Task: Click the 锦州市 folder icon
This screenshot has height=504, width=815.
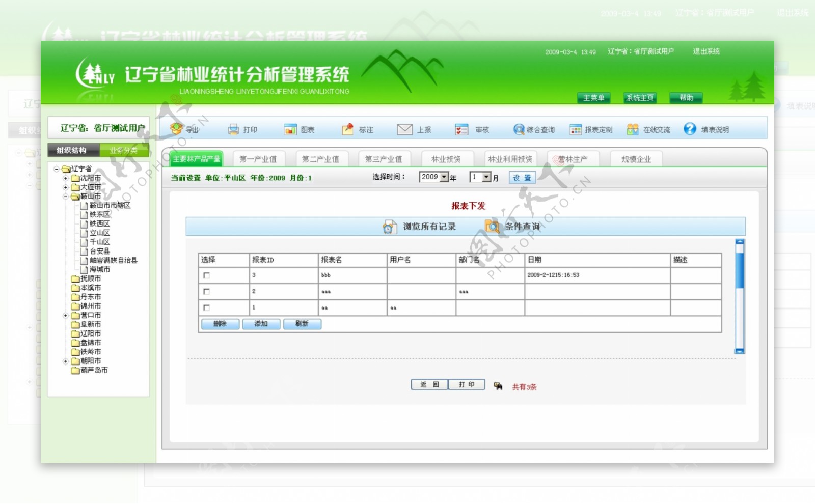Action: tap(75, 306)
